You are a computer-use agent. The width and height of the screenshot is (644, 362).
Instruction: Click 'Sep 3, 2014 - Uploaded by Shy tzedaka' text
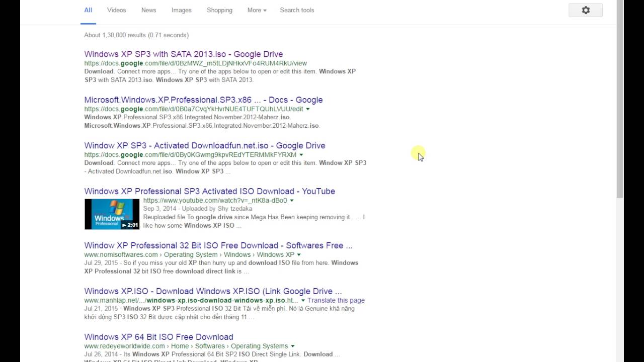coord(198,209)
